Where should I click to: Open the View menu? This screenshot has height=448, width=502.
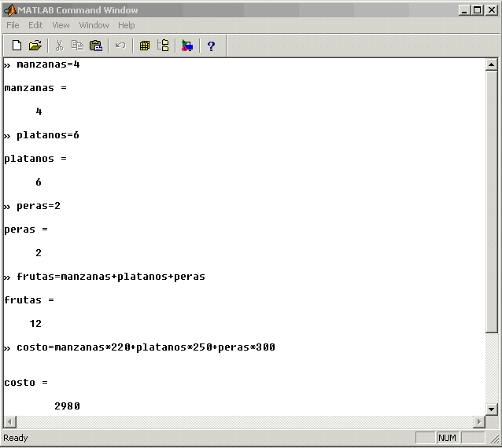click(x=61, y=25)
